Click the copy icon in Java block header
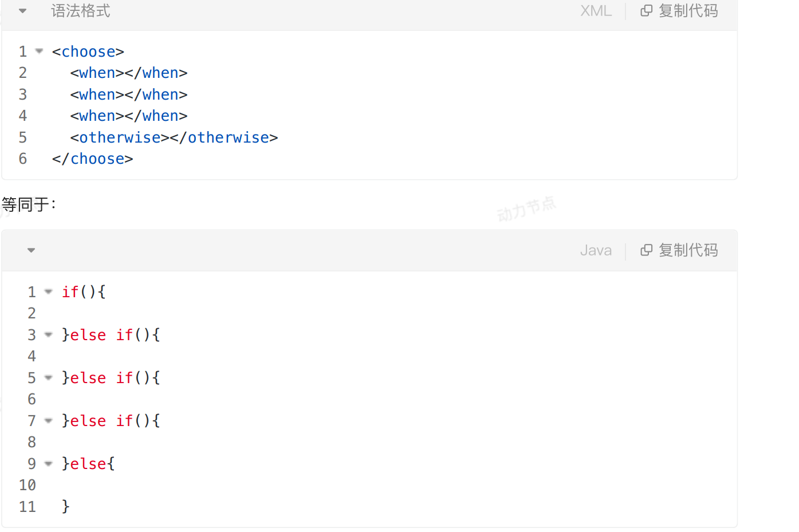 (646, 250)
